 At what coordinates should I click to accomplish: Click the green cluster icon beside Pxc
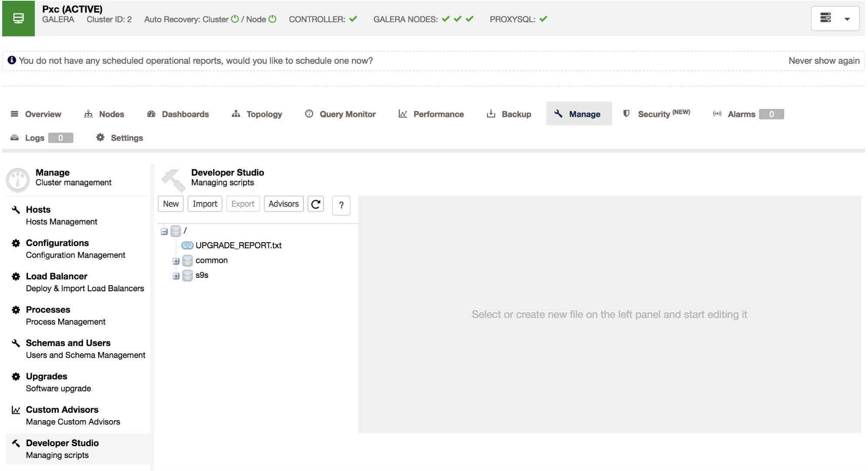pyautogui.click(x=18, y=18)
